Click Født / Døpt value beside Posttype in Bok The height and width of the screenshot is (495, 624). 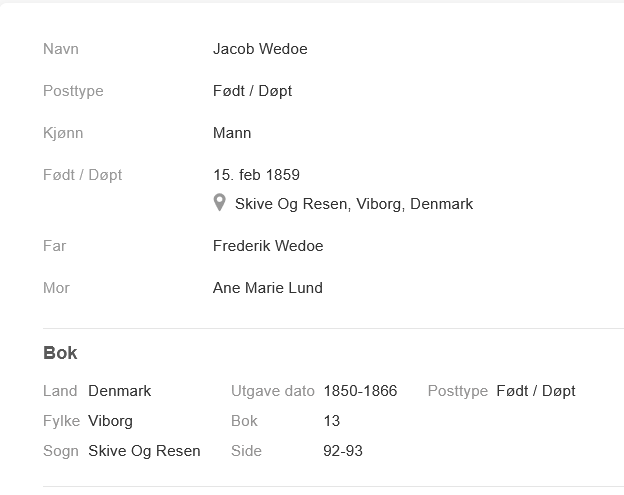[536, 391]
